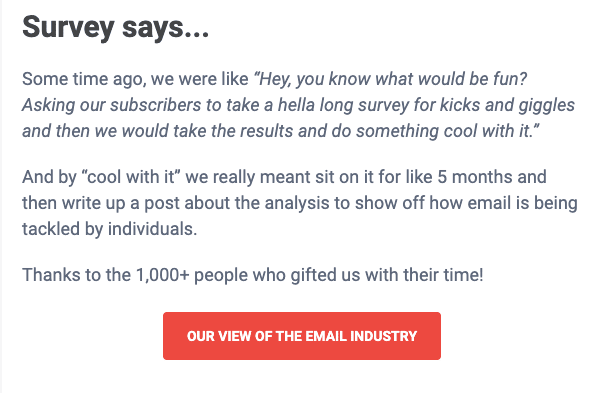Viewport: 601px width, 393px height.
Task: Click the paragraph starting 'And by cool with it'
Action: [x=299, y=203]
